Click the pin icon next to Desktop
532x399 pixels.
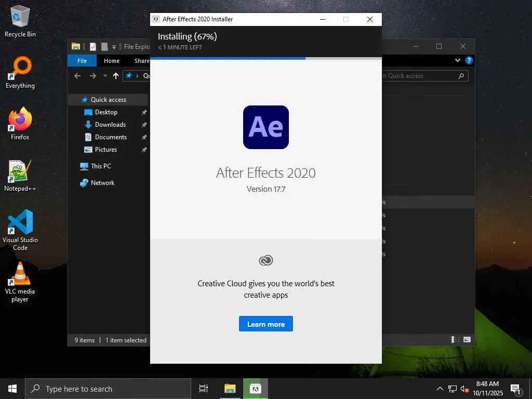(144, 112)
